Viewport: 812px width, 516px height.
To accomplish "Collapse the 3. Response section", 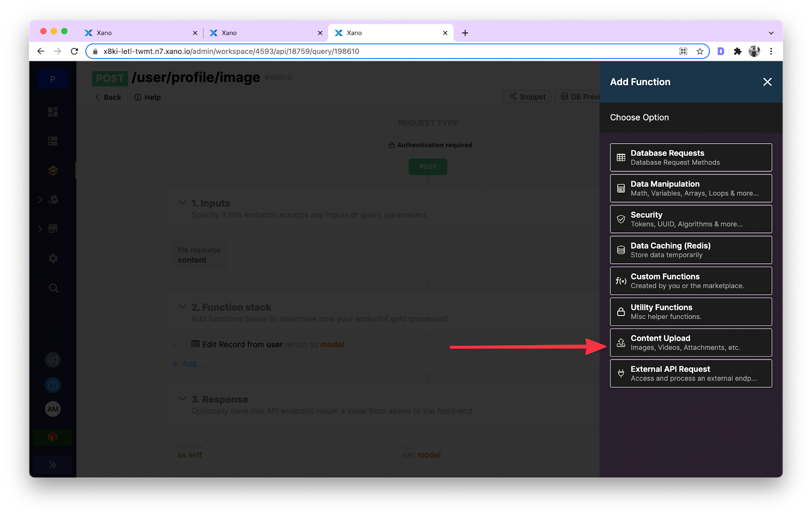I will click(x=182, y=399).
